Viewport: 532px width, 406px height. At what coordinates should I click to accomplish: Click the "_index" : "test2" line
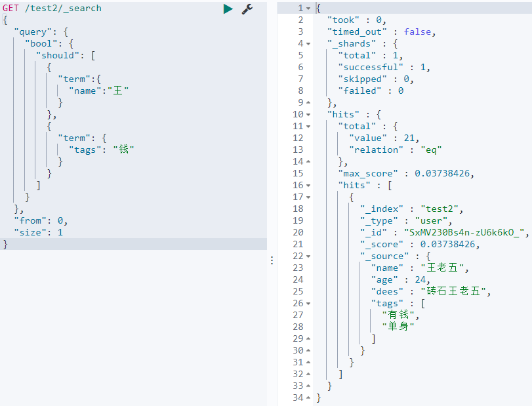click(411, 209)
